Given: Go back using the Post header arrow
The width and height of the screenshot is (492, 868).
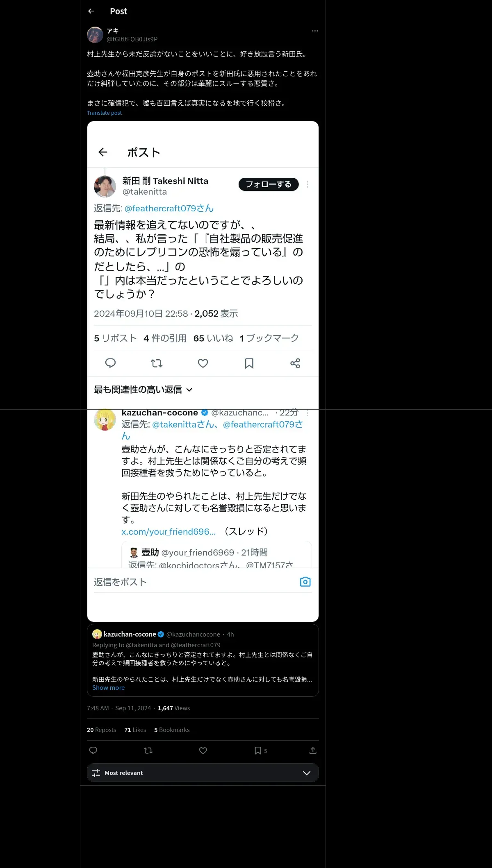Looking at the screenshot, I should coord(91,11).
